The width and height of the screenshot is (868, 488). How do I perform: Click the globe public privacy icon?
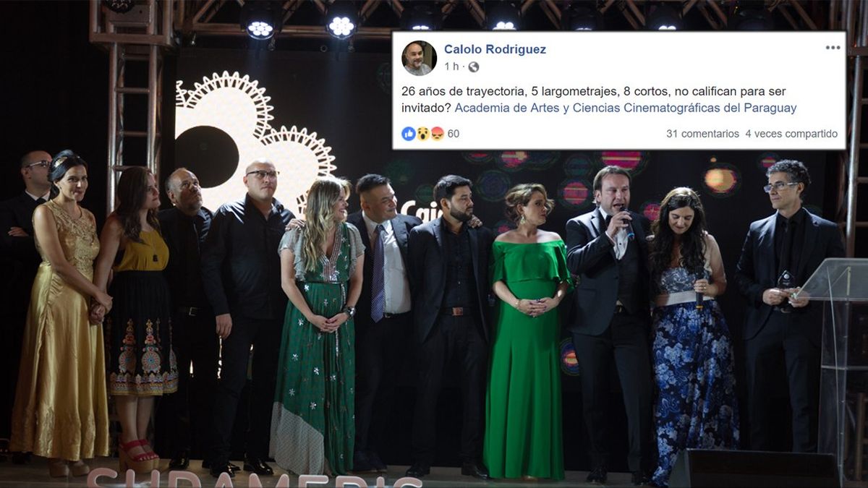pyautogui.click(x=474, y=67)
